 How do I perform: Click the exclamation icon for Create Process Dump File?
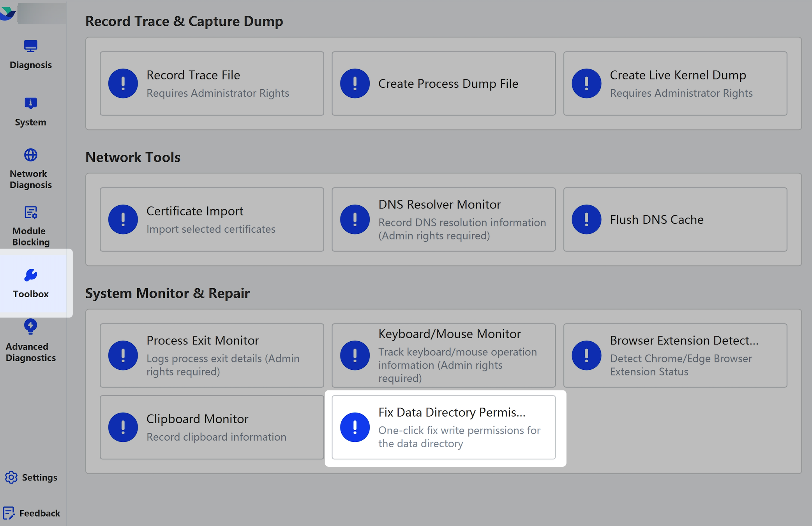pyautogui.click(x=355, y=83)
